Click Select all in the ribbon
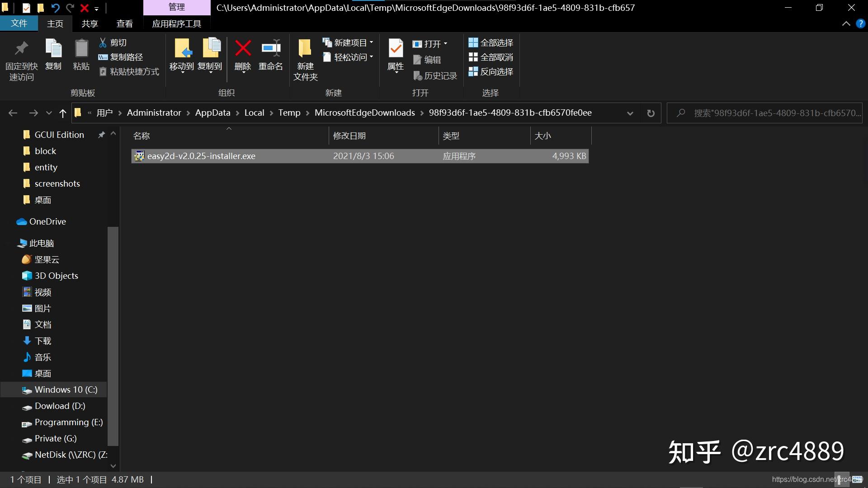868x488 pixels. [491, 42]
